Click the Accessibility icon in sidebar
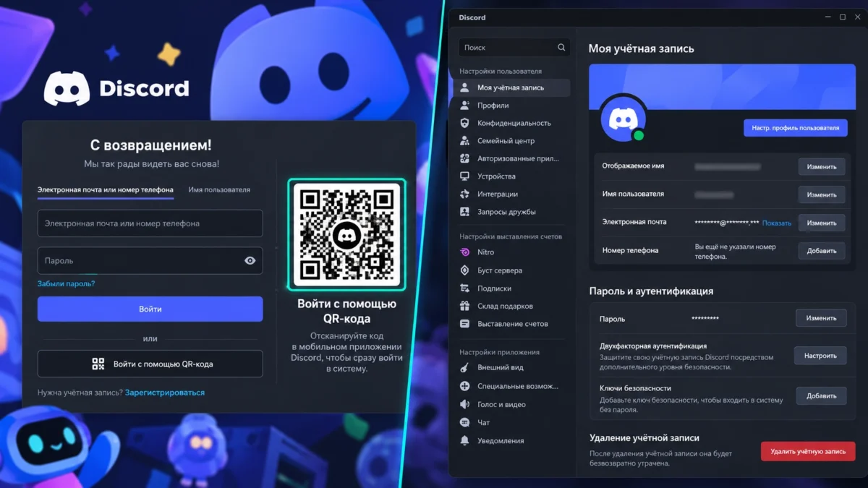Viewport: 868px width, 488px height. pyautogui.click(x=464, y=386)
